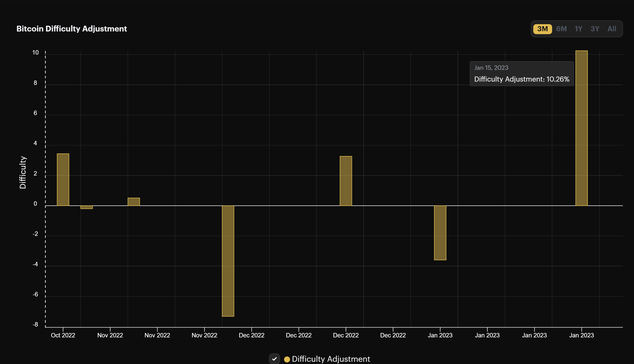Toggle the Difficulty Adjustment legend checkbox
634x364 pixels.
275,358
